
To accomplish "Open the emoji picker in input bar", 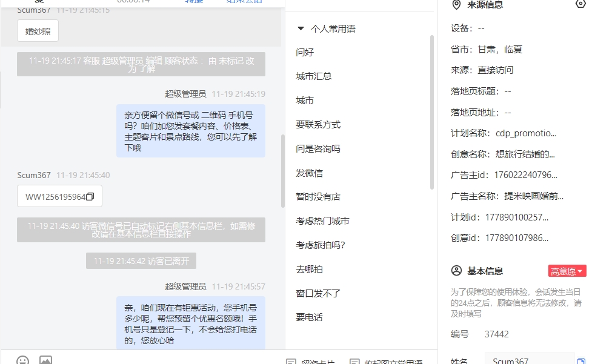I will pos(23,360).
